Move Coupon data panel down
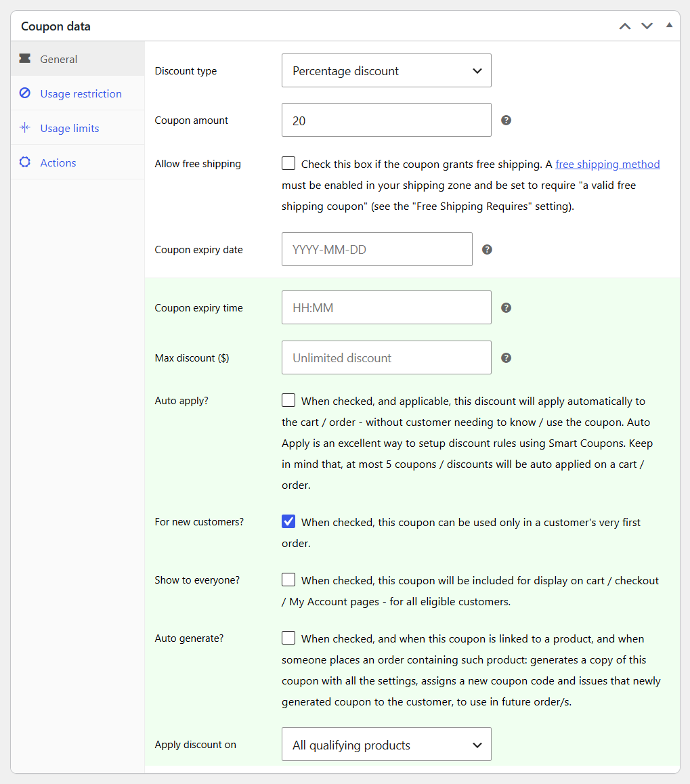Image resolution: width=690 pixels, height=784 pixels. click(647, 26)
